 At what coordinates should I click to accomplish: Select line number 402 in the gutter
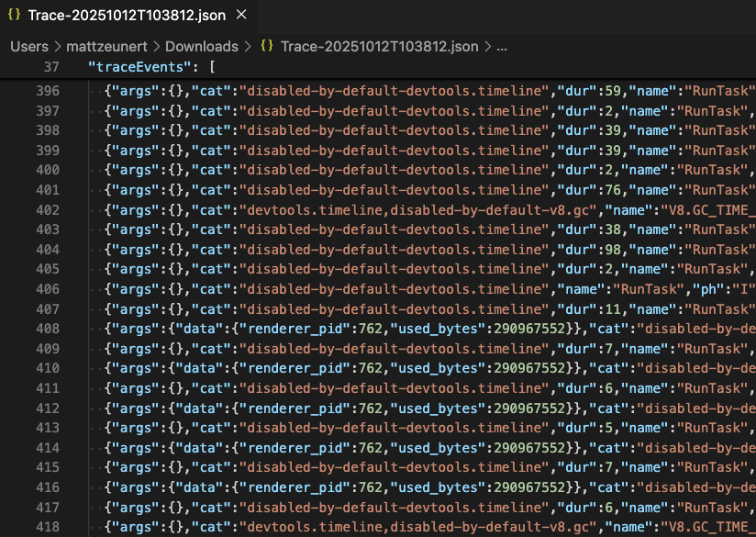click(47, 210)
